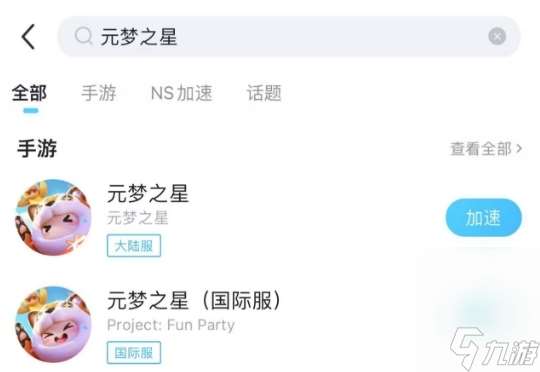The width and height of the screenshot is (540, 372).
Task: Tap the 国际服 tag label
Action: 134,353
